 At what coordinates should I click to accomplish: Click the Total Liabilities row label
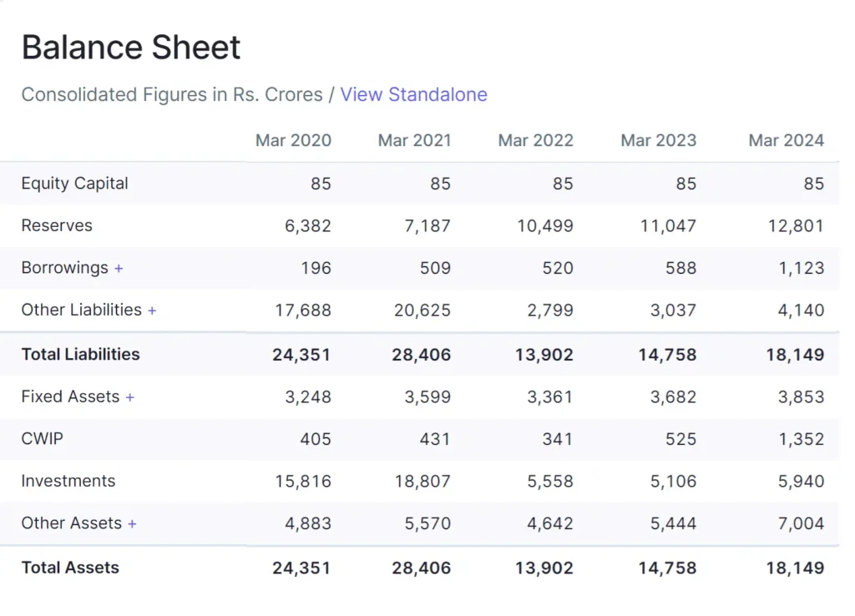tap(81, 354)
